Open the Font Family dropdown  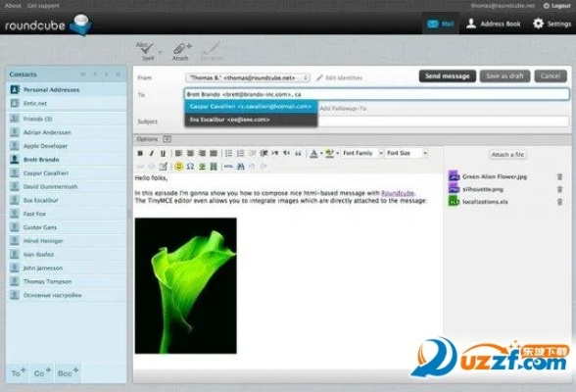coord(362,153)
